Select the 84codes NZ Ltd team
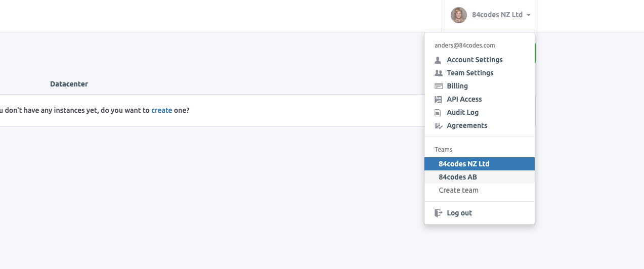The height and width of the screenshot is (269, 644). coord(464,164)
